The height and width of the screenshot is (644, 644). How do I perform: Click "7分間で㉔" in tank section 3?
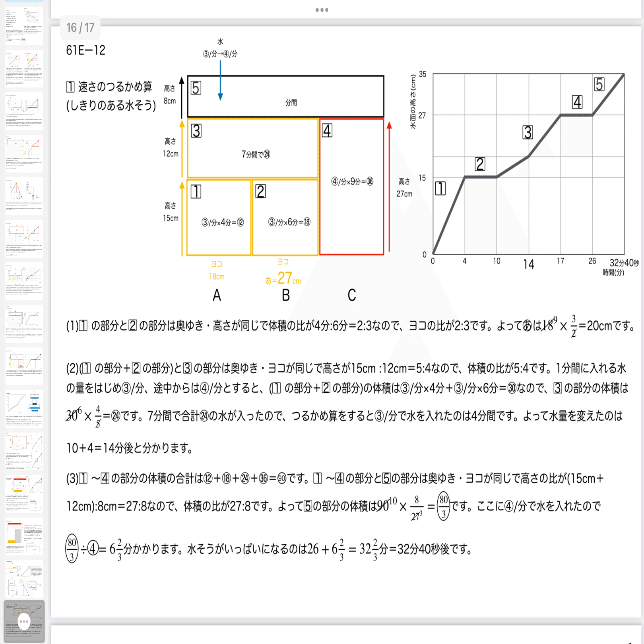pyautogui.click(x=256, y=154)
